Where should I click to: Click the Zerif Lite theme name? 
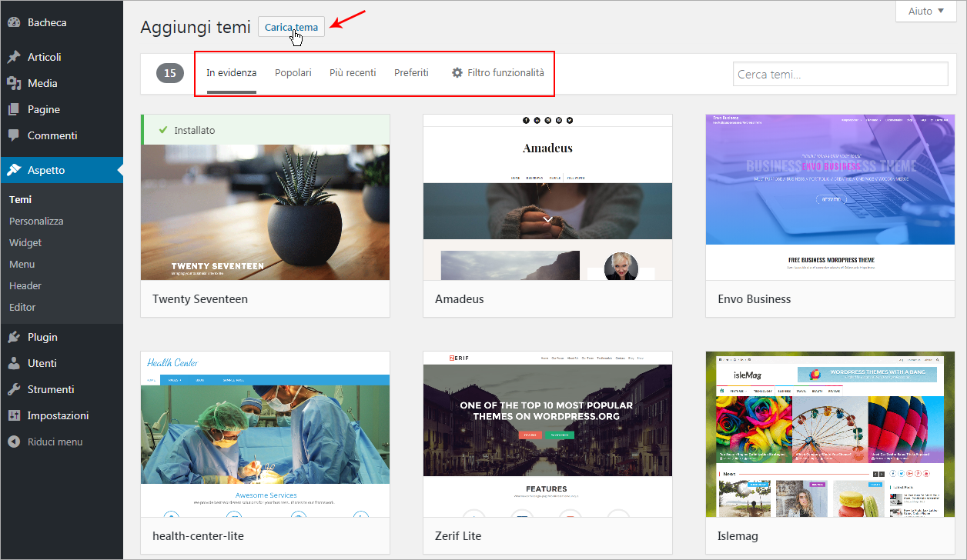[x=458, y=535]
